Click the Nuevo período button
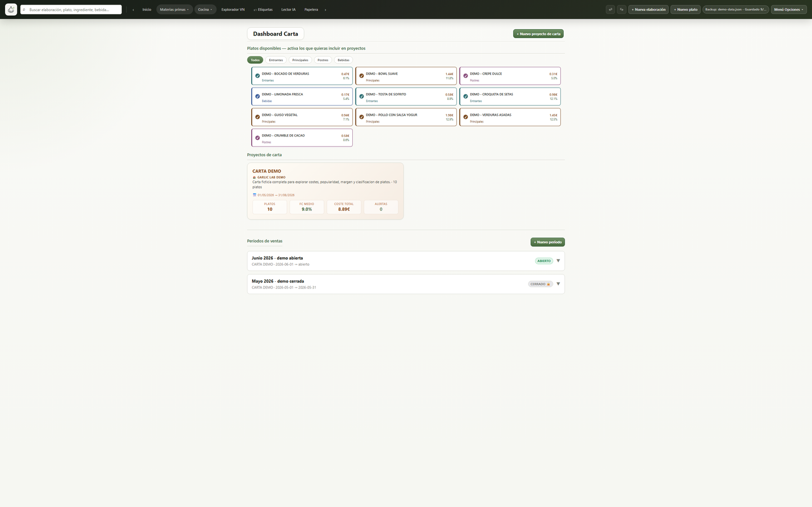The image size is (812, 507). coord(547,242)
